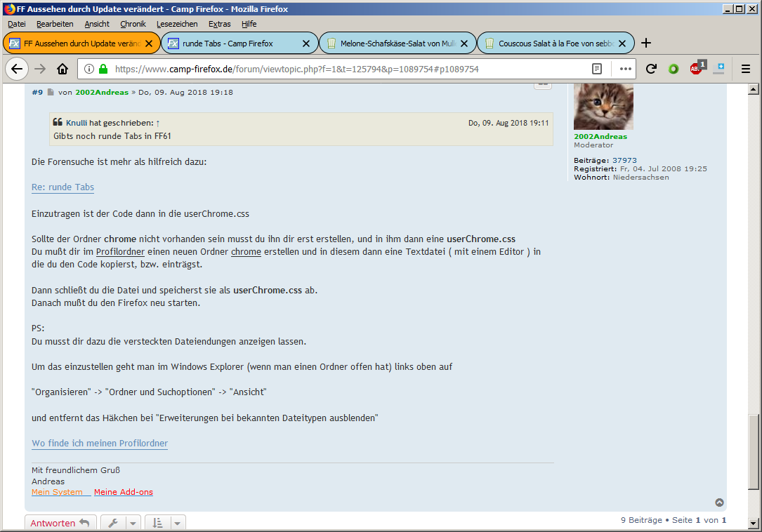
Task: Open 'Wo finde ich meinen Profilordner' link
Action: [100, 443]
